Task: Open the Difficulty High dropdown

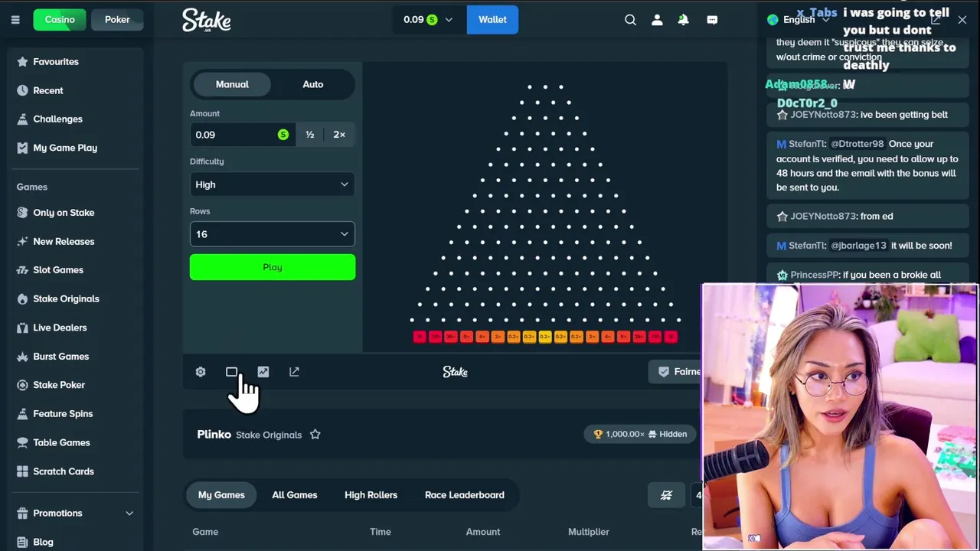Action: (273, 184)
